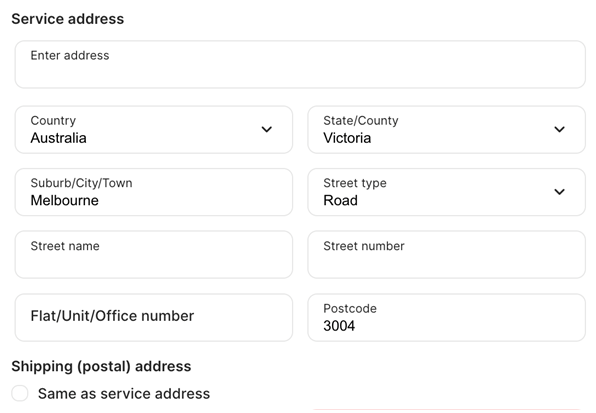Open the Country dropdown showing Australia
The image size is (596, 413).
pos(154,130)
